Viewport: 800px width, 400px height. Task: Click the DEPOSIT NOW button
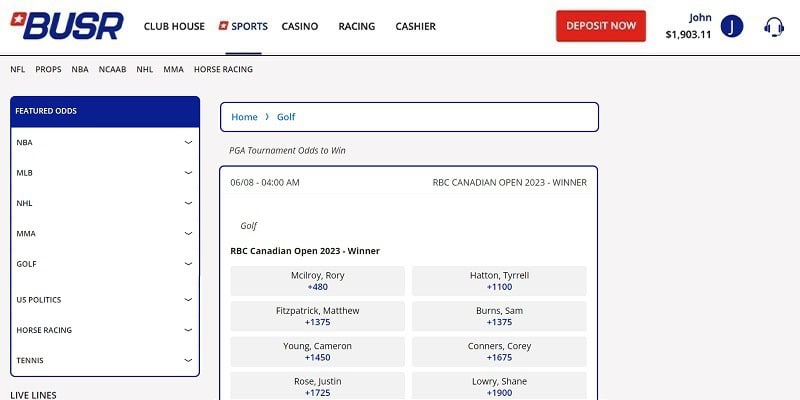pos(601,26)
